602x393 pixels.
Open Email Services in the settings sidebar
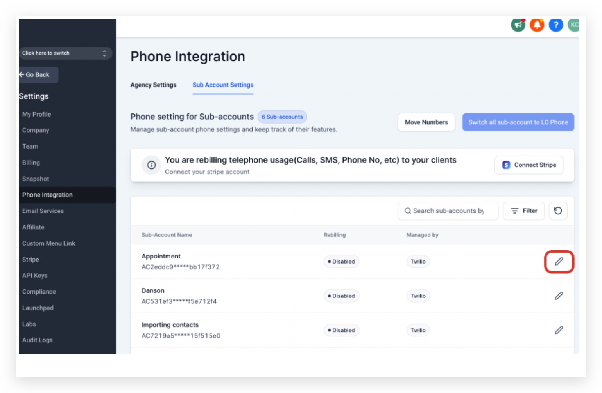pyautogui.click(x=43, y=211)
